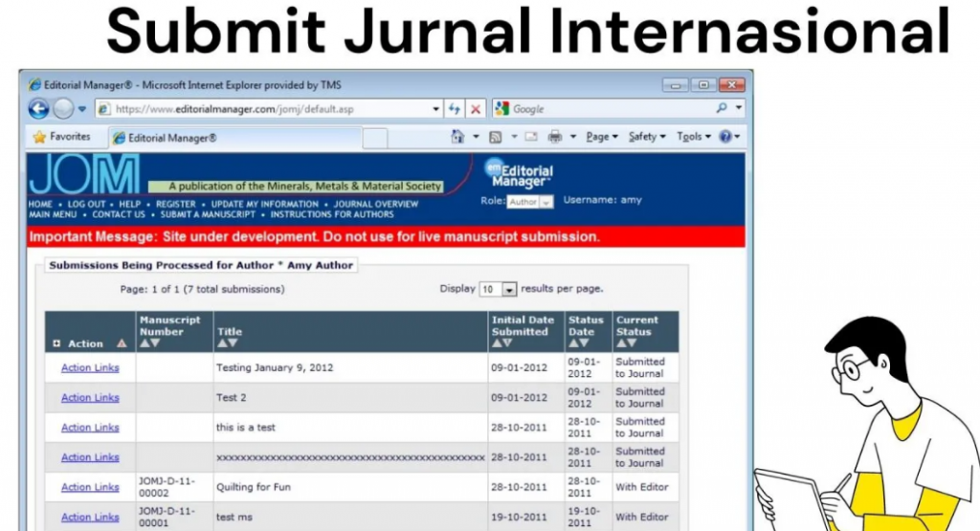980x531 pixels.
Task: Click the Action column warning triangle icon
Action: click(x=122, y=343)
